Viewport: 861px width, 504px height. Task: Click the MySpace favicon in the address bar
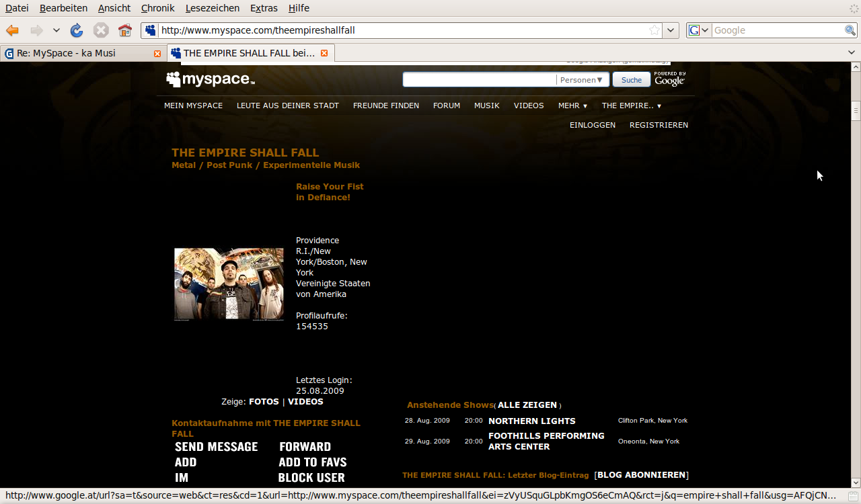click(x=151, y=30)
